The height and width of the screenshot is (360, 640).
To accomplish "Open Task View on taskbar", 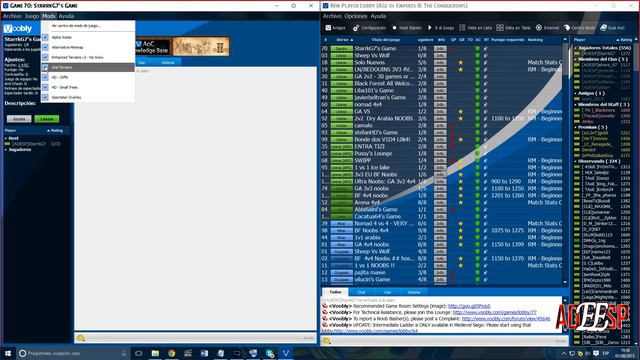I will (138, 353).
